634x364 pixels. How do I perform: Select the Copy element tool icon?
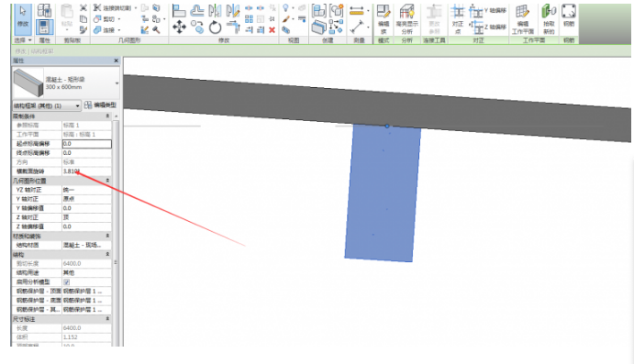197,28
